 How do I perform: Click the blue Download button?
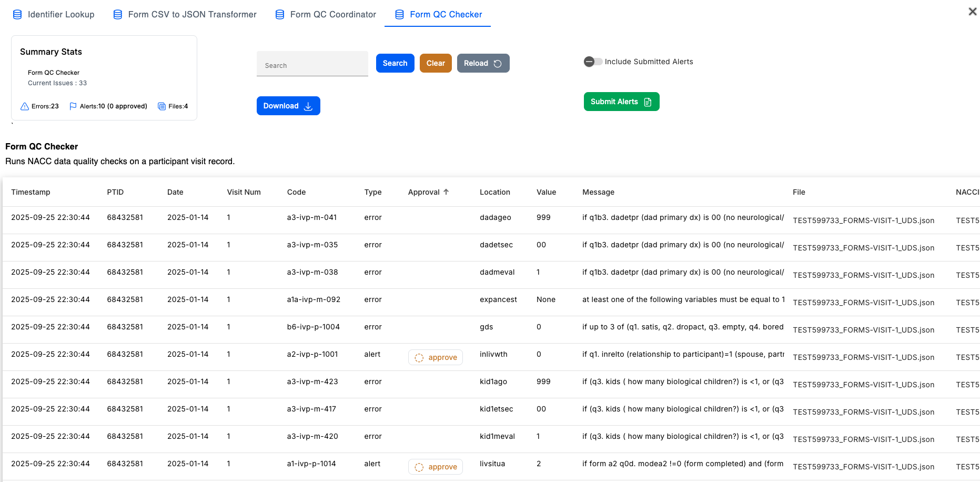point(288,106)
